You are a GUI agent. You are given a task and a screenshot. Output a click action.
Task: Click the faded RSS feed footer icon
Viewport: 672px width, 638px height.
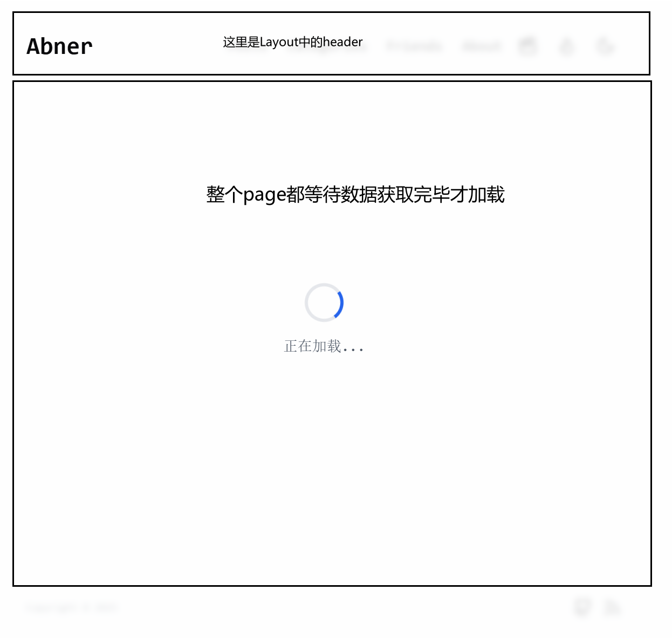tap(613, 607)
